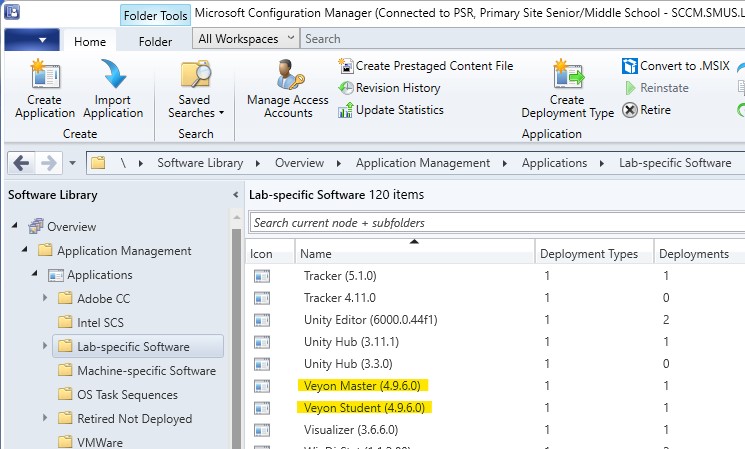Select the Unity Editor (6000.0.44f1) row

pyautogui.click(x=496, y=320)
